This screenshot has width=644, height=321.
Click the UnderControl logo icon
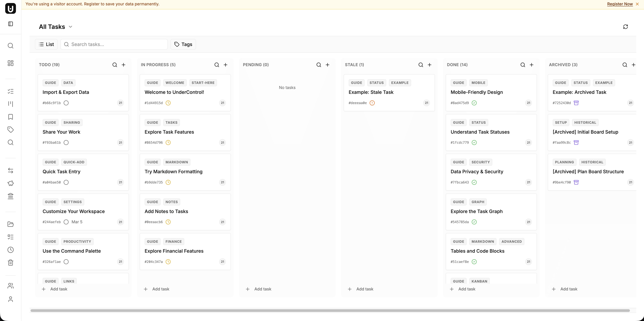pyautogui.click(x=11, y=8)
